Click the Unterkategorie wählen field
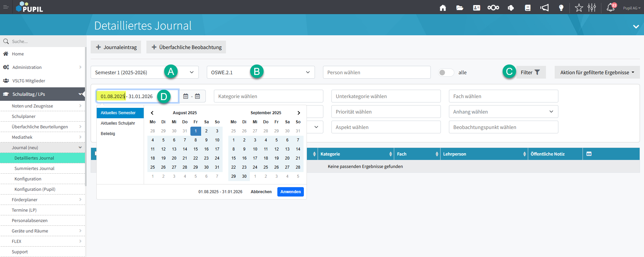Screen dimensions: 644x257 coord(386,96)
